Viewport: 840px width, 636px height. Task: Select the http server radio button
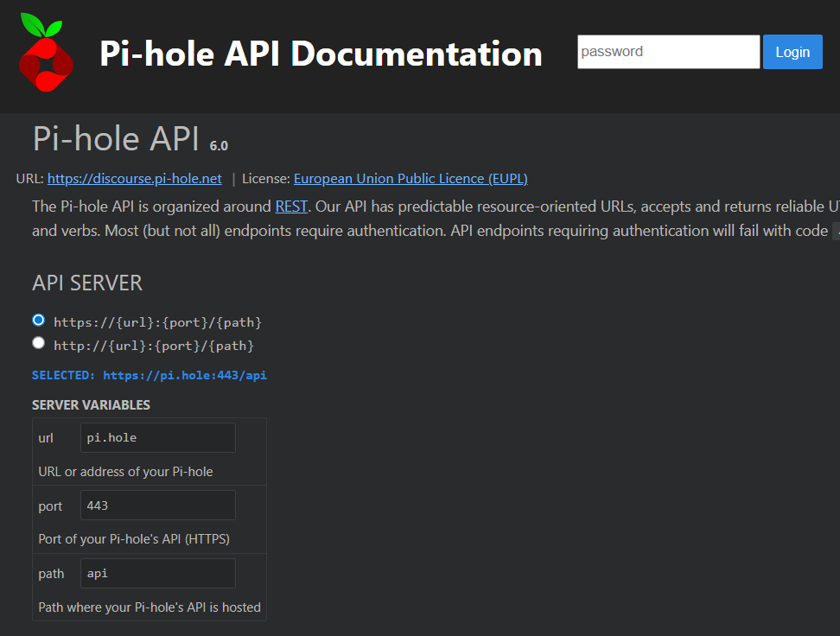[x=38, y=343]
